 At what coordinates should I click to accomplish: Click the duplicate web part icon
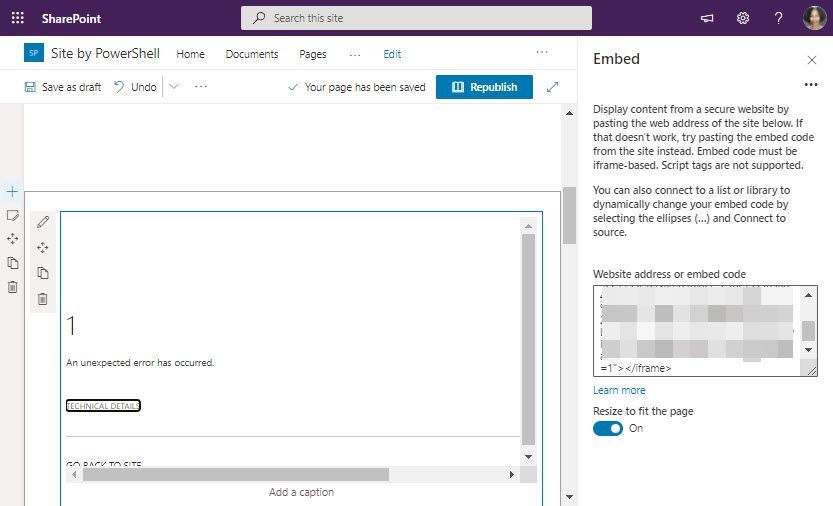pyautogui.click(x=43, y=273)
